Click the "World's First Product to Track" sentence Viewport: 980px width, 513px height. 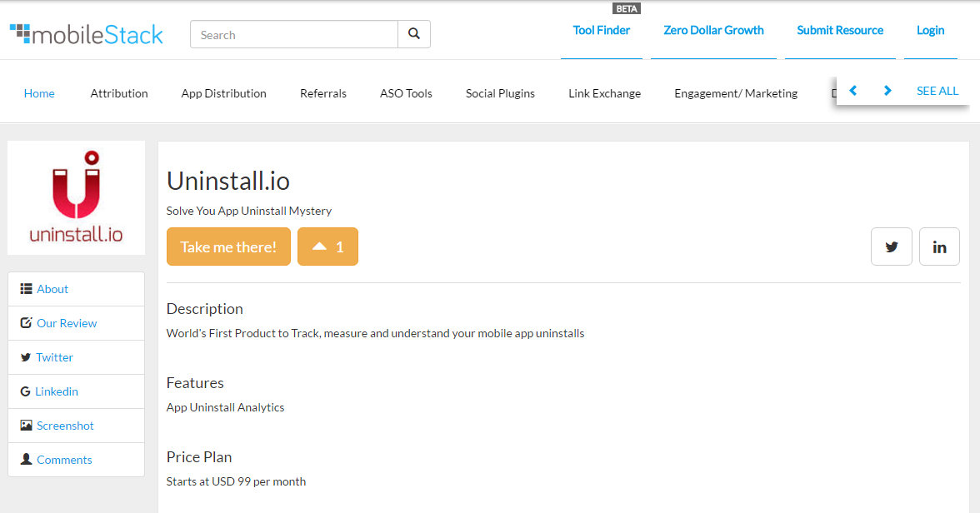(375, 333)
